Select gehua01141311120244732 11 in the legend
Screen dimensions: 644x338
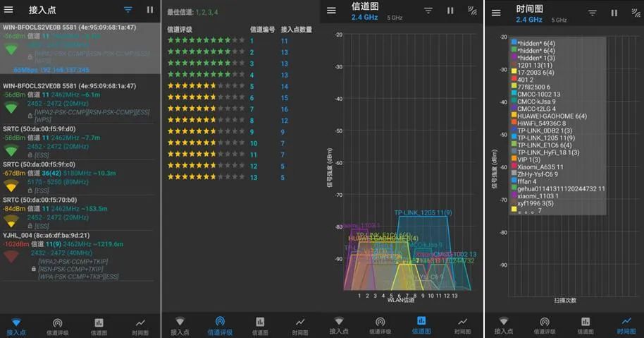pos(561,188)
